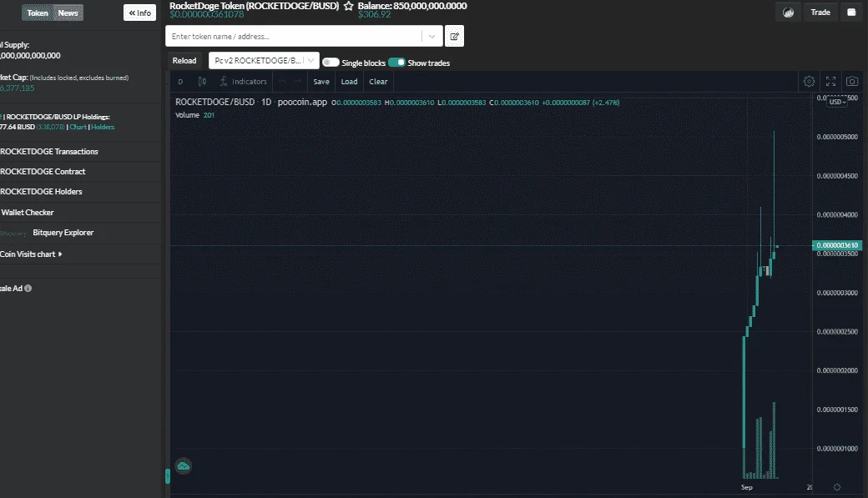Reload the chart data
Viewport: 868px width, 498px height.
pos(184,60)
